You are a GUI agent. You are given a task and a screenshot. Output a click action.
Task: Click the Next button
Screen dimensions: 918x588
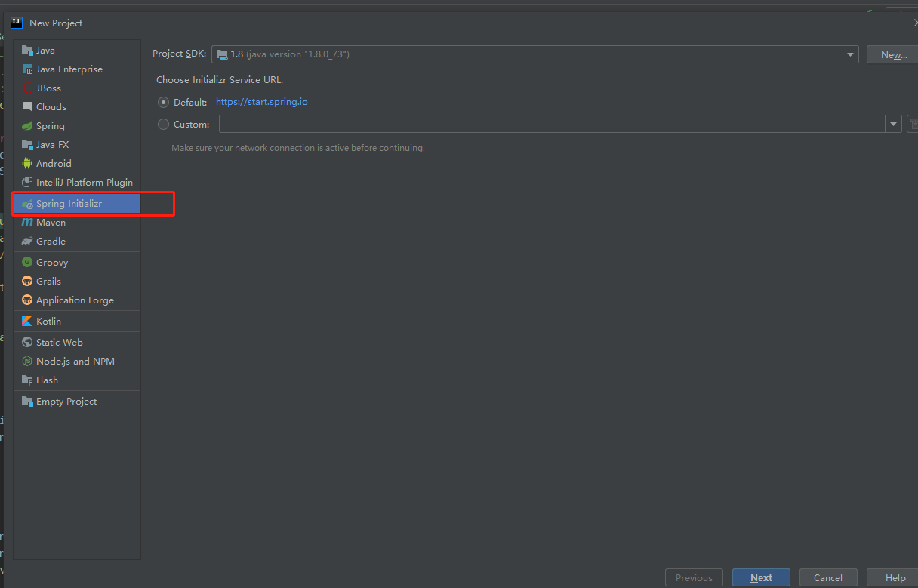[761, 578]
